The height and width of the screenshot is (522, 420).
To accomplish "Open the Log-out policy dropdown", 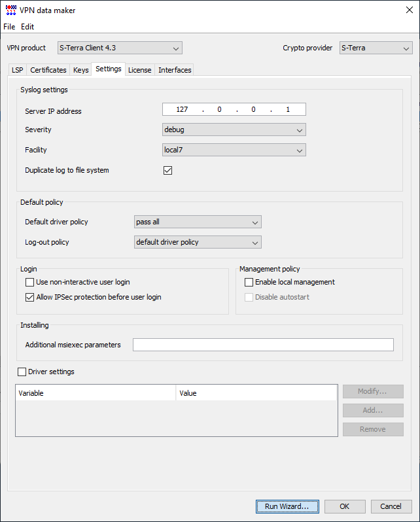I will click(x=198, y=242).
